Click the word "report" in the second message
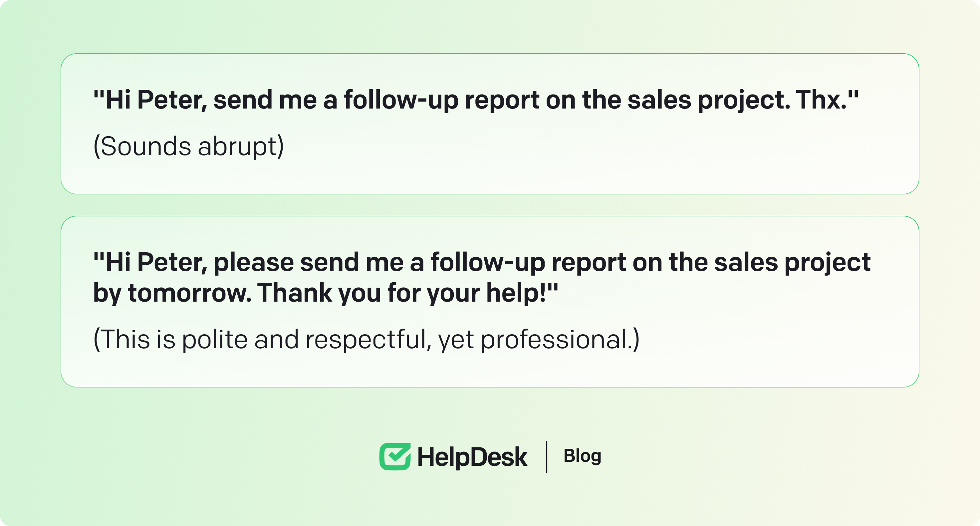Screen dimensions: 980x526 (x=589, y=263)
